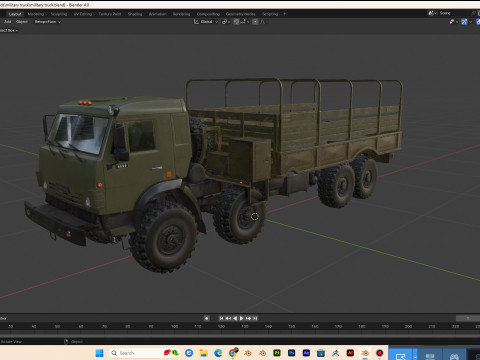Click the red record app taskbar icon
The image size is (480, 360).
pos(379,353)
